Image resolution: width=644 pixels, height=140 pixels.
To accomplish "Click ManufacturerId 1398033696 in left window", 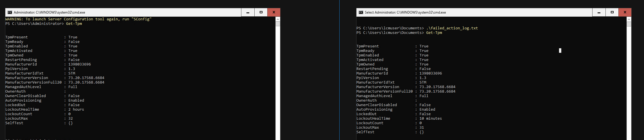I will (x=80, y=64).
